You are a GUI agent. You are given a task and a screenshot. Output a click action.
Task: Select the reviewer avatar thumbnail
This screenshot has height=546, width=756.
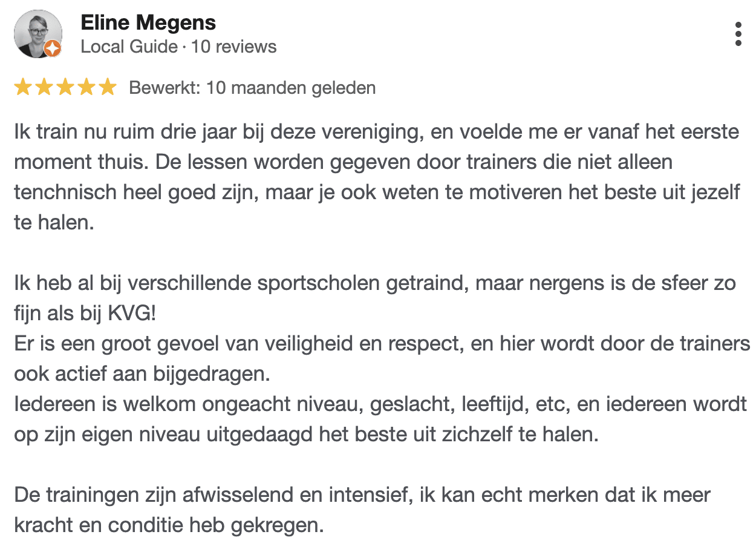pyautogui.click(x=37, y=35)
